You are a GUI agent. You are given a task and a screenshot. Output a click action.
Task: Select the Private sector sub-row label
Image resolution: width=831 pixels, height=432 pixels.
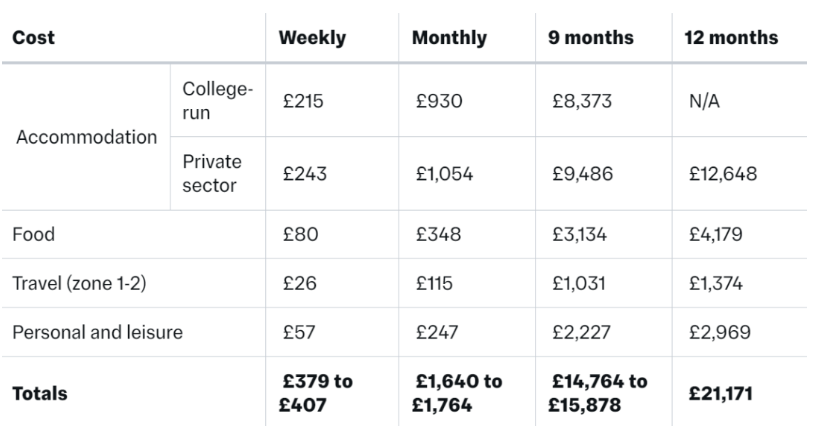click(212, 173)
